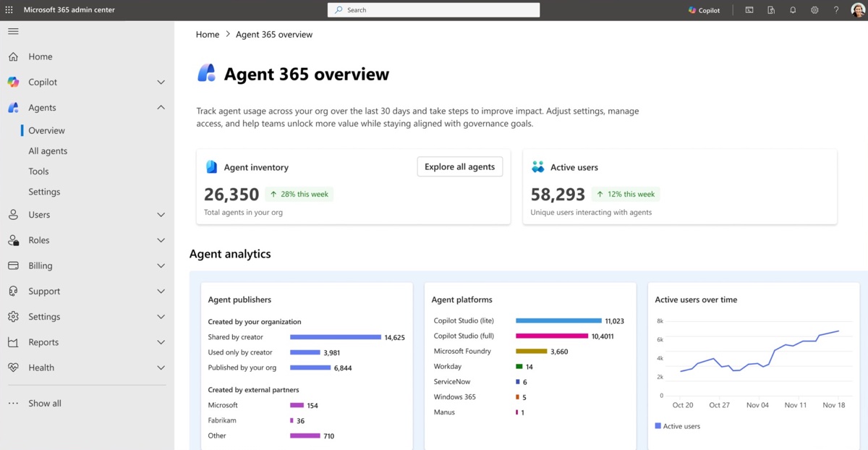The height and width of the screenshot is (450, 868).
Task: Select the Agents icon in the sidebar
Action: click(13, 107)
